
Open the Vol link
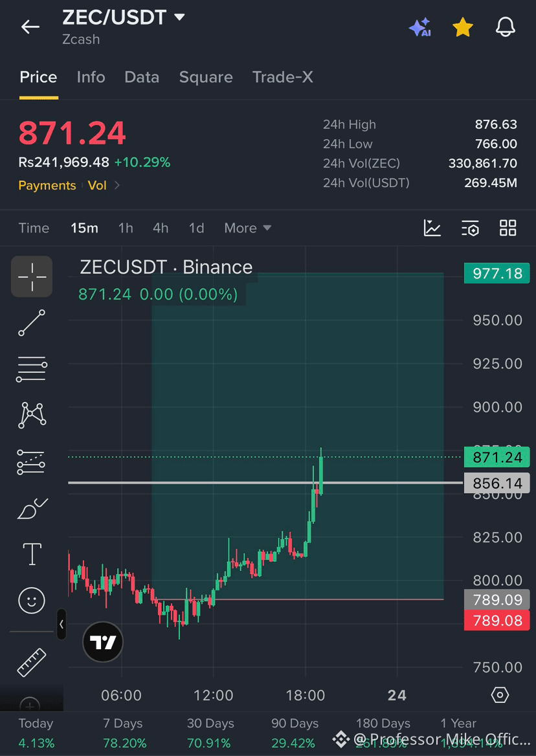click(97, 186)
